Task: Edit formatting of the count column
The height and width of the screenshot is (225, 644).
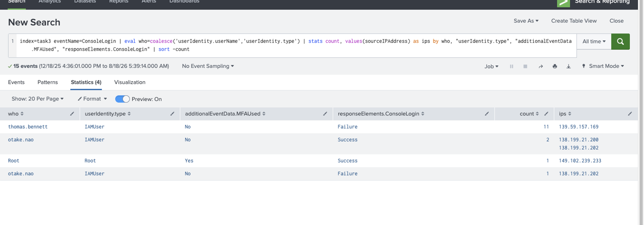Action: pyautogui.click(x=546, y=114)
